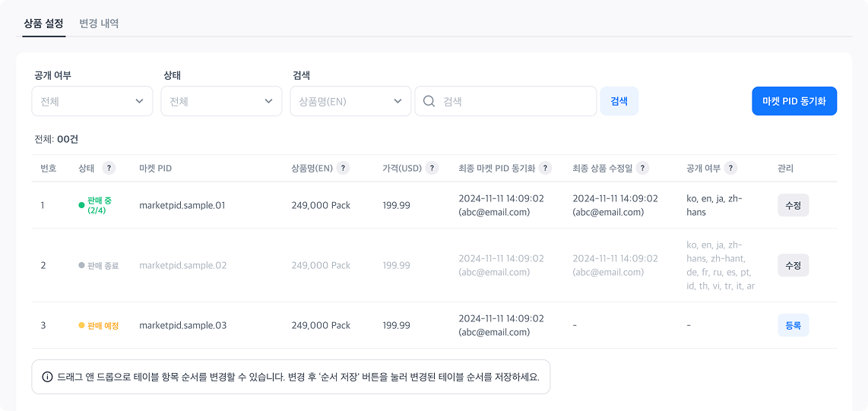Click 등록 for marketpid.sample.03
This screenshot has height=411, width=868.
(x=793, y=325)
